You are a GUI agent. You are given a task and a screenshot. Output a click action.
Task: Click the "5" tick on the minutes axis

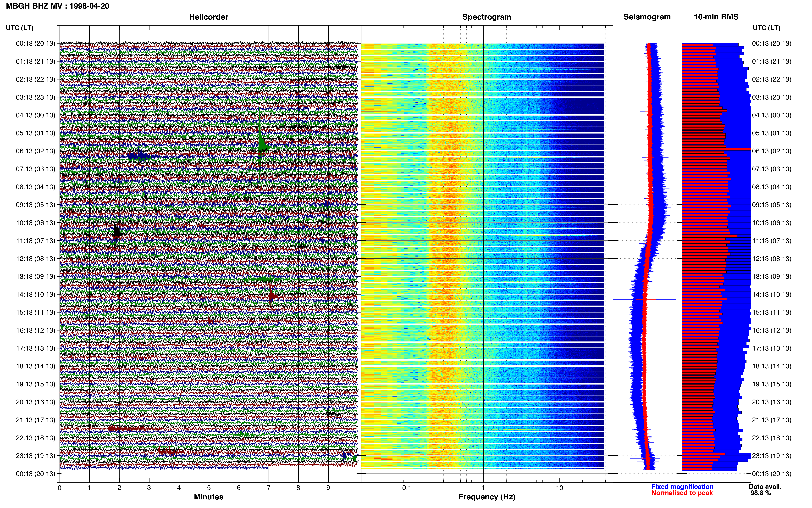pyautogui.click(x=209, y=487)
